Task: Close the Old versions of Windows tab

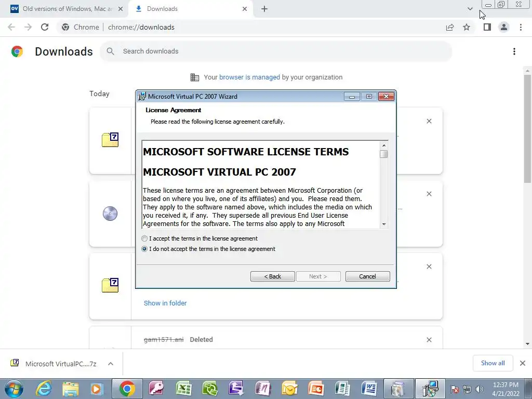Action: (121, 9)
